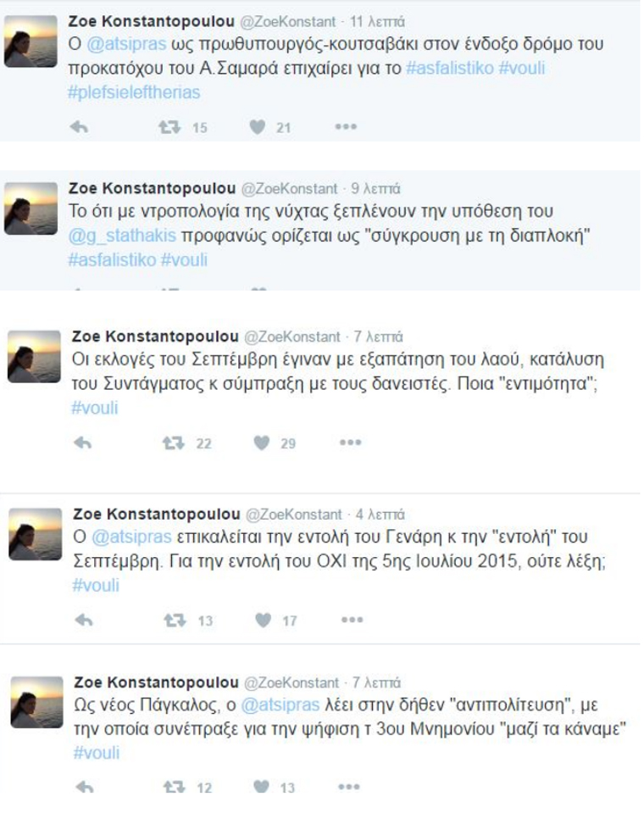Open more options on the 4 λεπτά tweet
Image resolution: width=644 pixels, height=813 pixels.
coord(352,620)
